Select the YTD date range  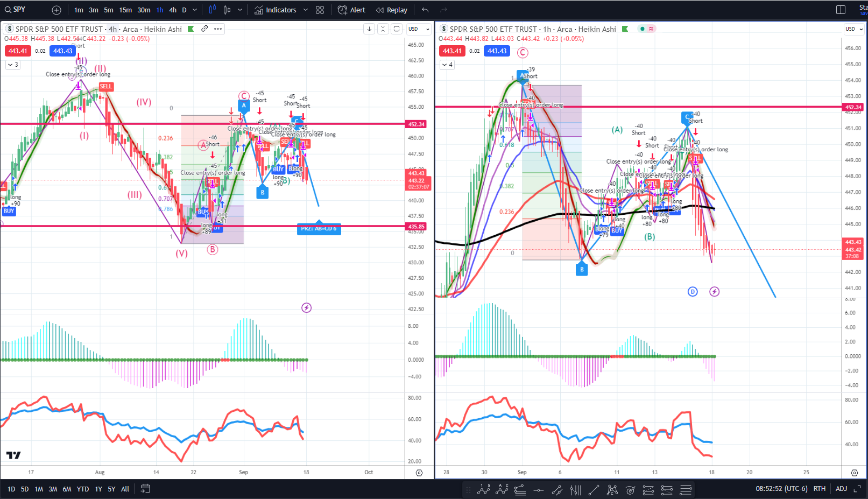(x=83, y=489)
